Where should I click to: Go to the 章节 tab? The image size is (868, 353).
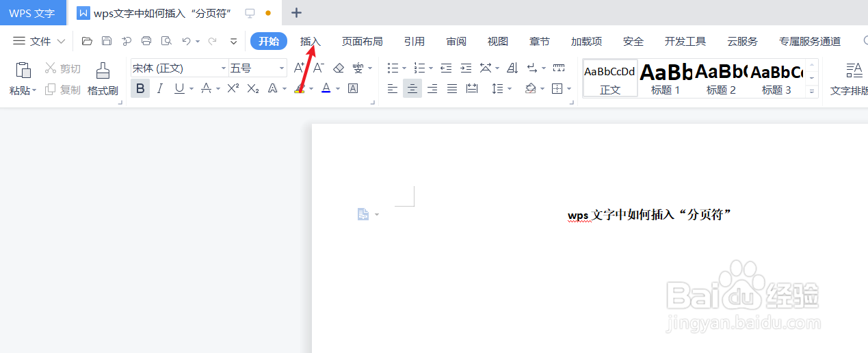coord(540,41)
